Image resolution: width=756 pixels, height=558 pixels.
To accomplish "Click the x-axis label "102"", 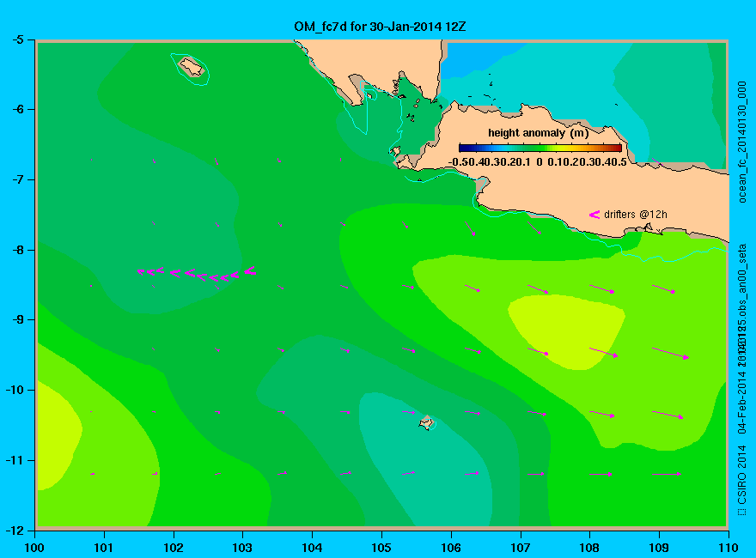I will click(173, 548).
